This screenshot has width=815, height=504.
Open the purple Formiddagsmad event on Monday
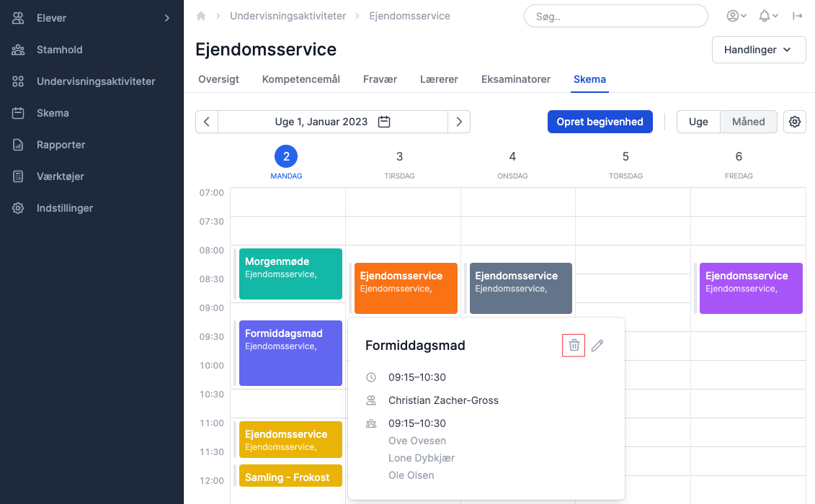290,353
